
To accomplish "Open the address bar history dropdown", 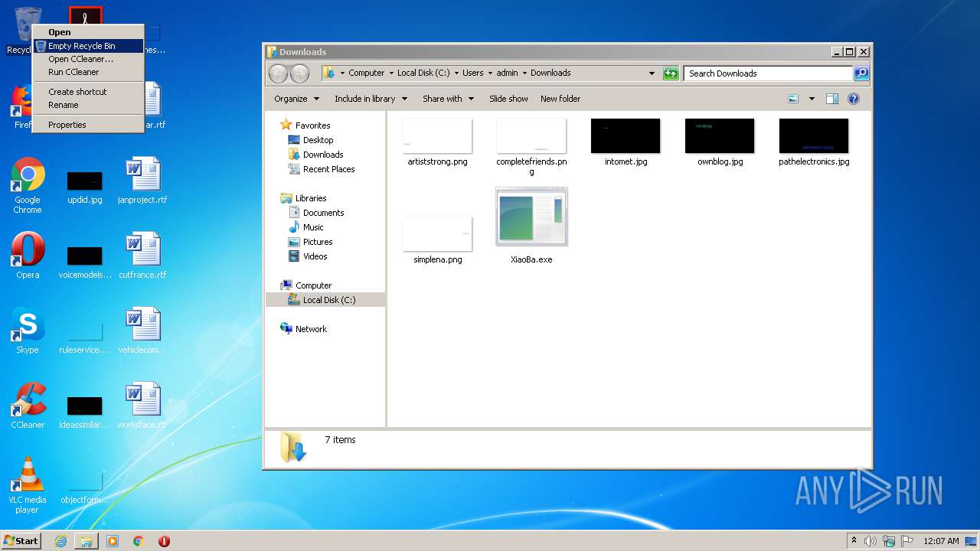I will (652, 73).
